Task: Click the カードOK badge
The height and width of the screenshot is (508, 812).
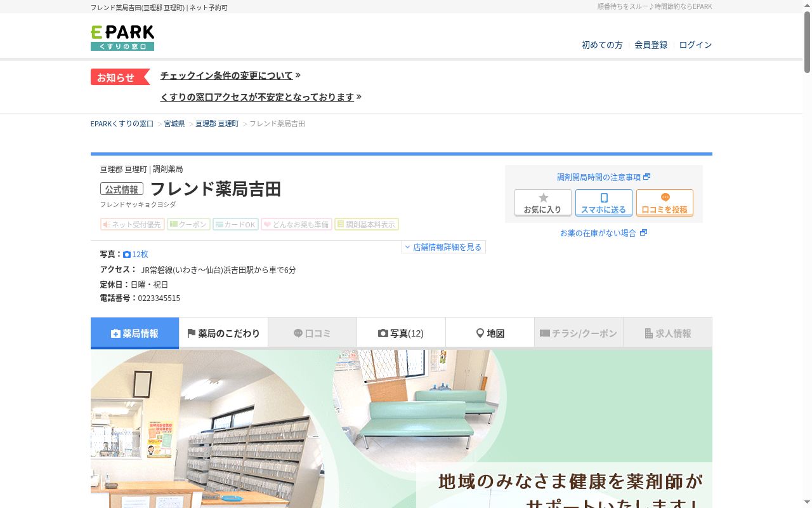Action: pyautogui.click(x=235, y=224)
